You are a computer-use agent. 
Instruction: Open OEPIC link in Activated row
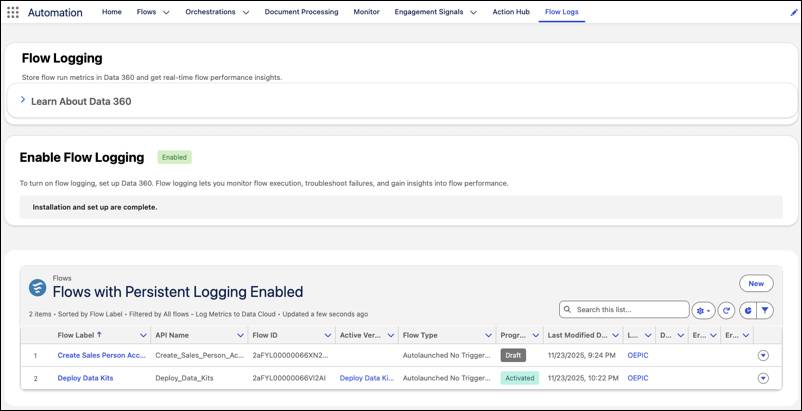click(x=638, y=378)
